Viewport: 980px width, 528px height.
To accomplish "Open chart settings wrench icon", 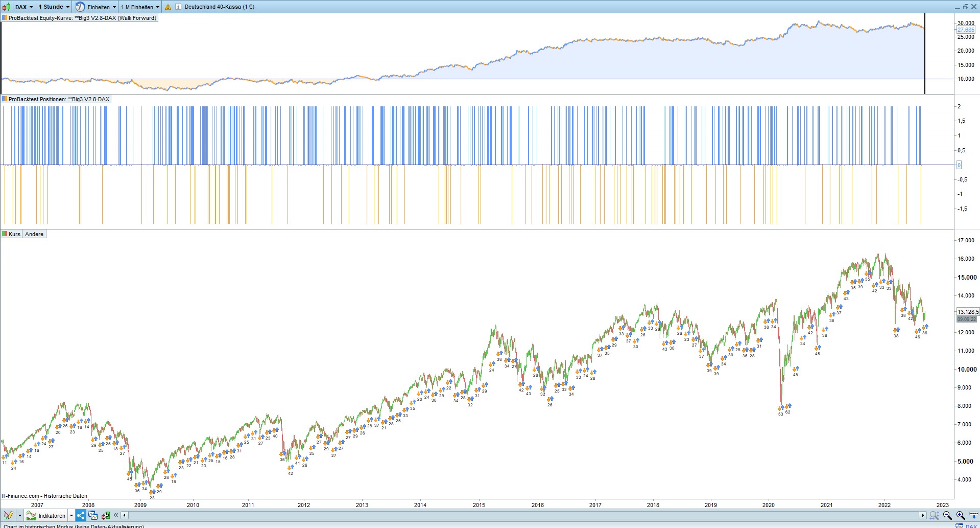I will pos(106,515).
